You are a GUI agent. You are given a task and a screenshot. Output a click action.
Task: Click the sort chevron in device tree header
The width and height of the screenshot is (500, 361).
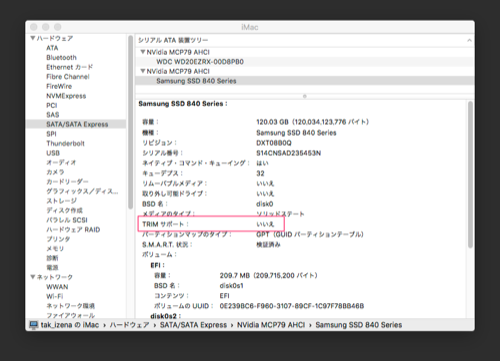pos(469,40)
